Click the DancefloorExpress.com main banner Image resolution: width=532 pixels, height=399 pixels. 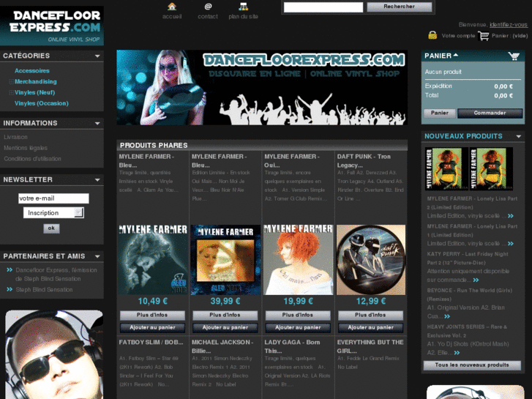[262, 88]
